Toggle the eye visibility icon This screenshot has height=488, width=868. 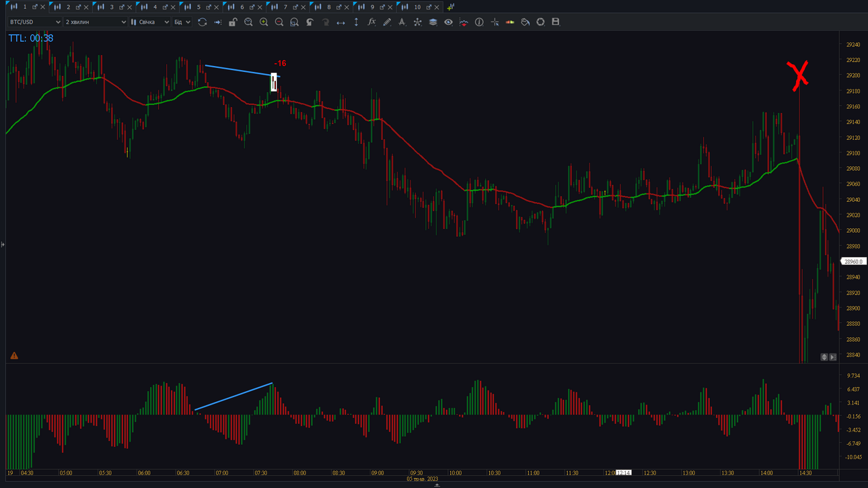[x=448, y=22]
